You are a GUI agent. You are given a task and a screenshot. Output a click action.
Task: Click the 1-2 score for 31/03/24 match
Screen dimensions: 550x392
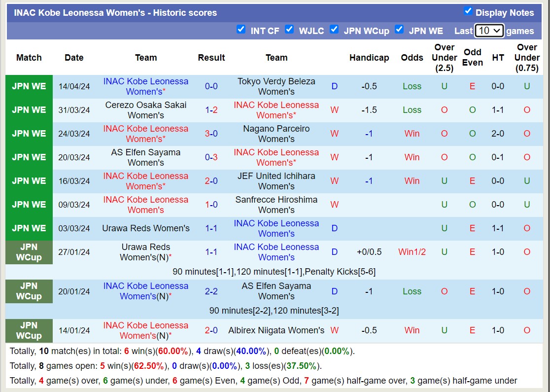coord(211,110)
